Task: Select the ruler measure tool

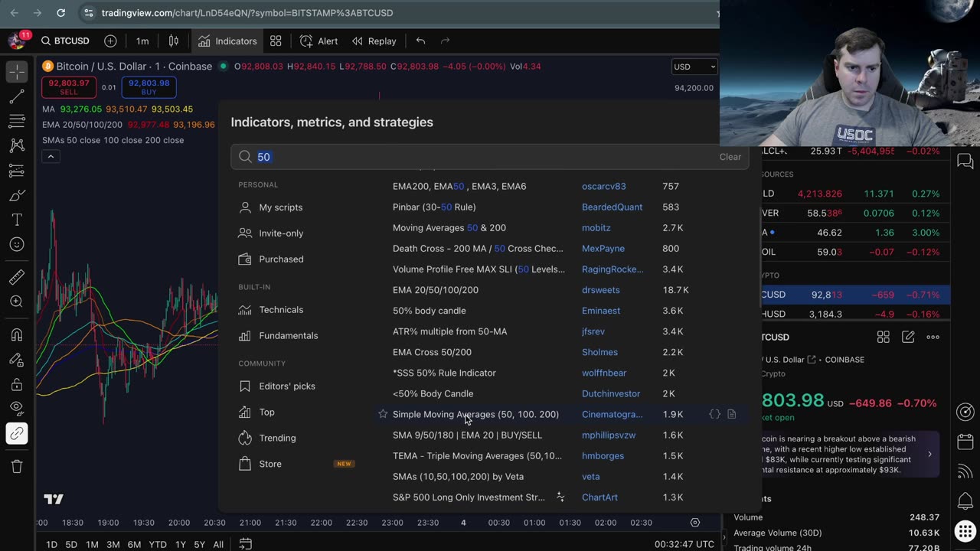Action: tap(17, 277)
